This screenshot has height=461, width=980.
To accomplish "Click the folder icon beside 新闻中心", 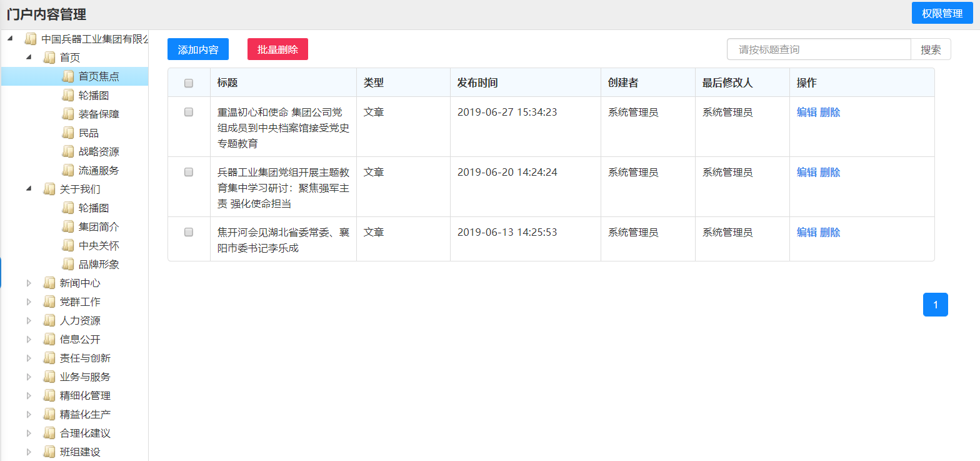I will point(49,283).
